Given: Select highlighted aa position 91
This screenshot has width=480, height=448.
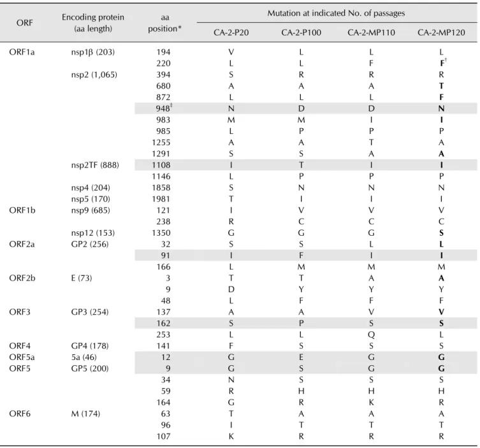Looking at the screenshot, I should point(166,256).
